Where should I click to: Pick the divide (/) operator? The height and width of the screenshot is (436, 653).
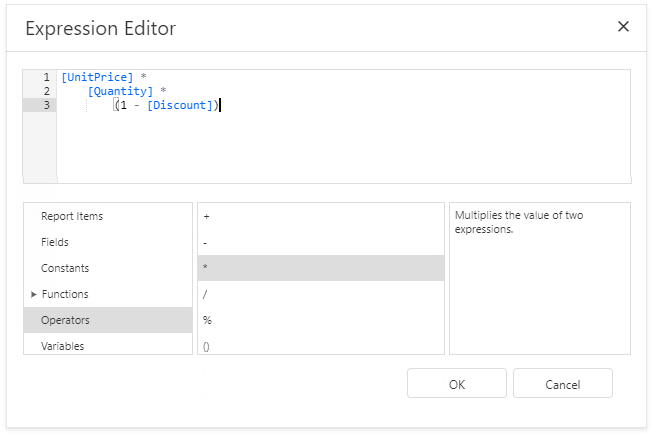click(x=205, y=294)
